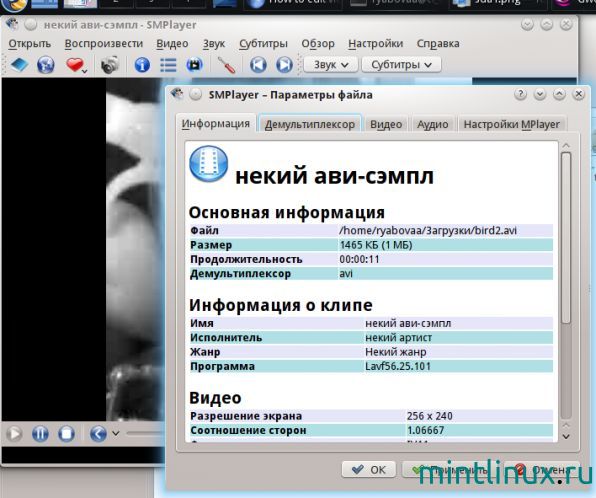Image resolution: width=596 pixels, height=498 pixels.
Task: Click the SMPlayer main window title icon
Action: [12, 24]
